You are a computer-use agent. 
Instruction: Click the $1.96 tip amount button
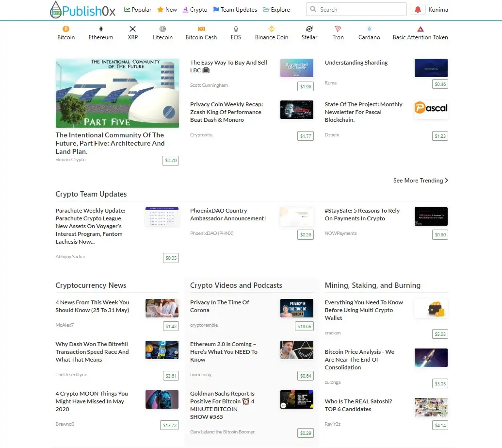click(x=306, y=86)
